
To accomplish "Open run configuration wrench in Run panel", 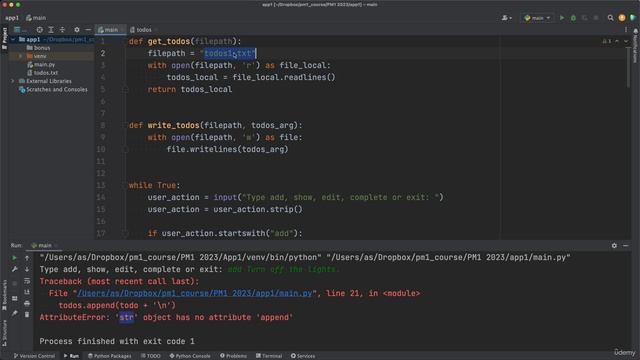I will 15,269.
